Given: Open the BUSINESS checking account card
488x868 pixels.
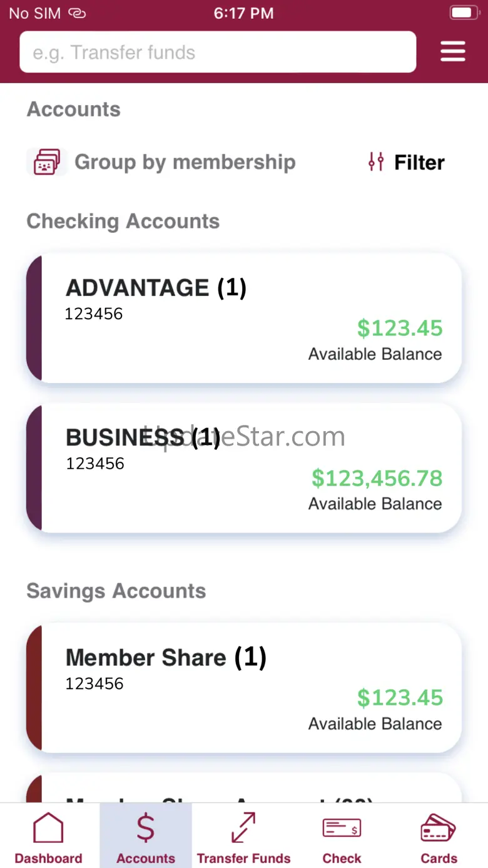Looking at the screenshot, I should [x=244, y=467].
